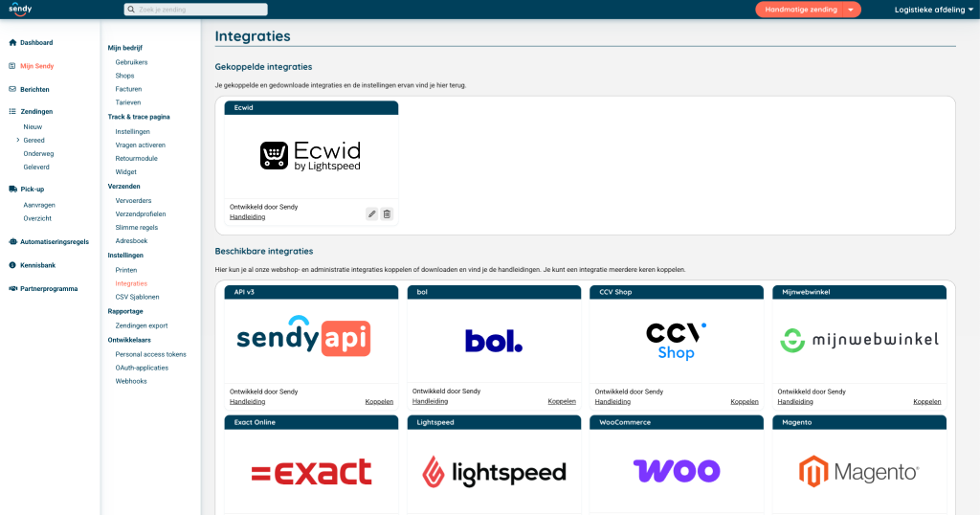The height and width of the screenshot is (515, 980).
Task: Open Retourmodule settings
Action: pyautogui.click(x=136, y=159)
